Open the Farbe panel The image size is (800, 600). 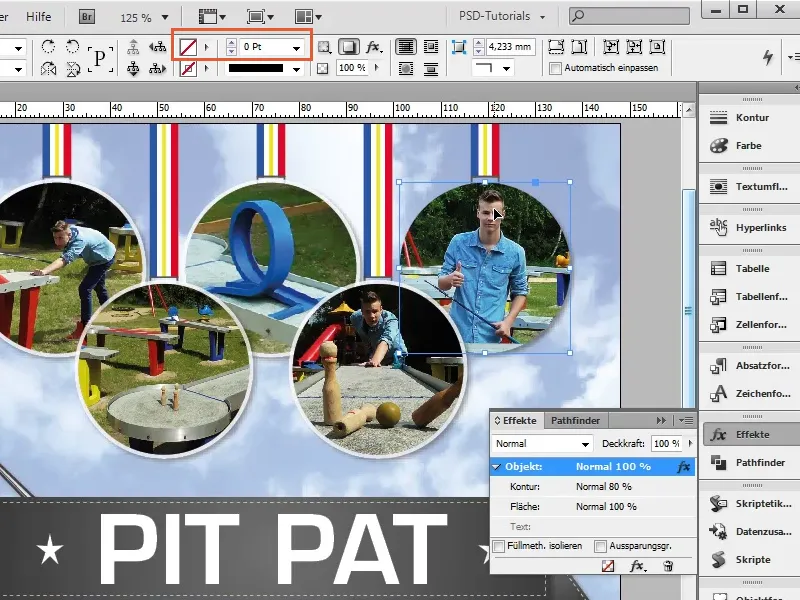pos(749,146)
